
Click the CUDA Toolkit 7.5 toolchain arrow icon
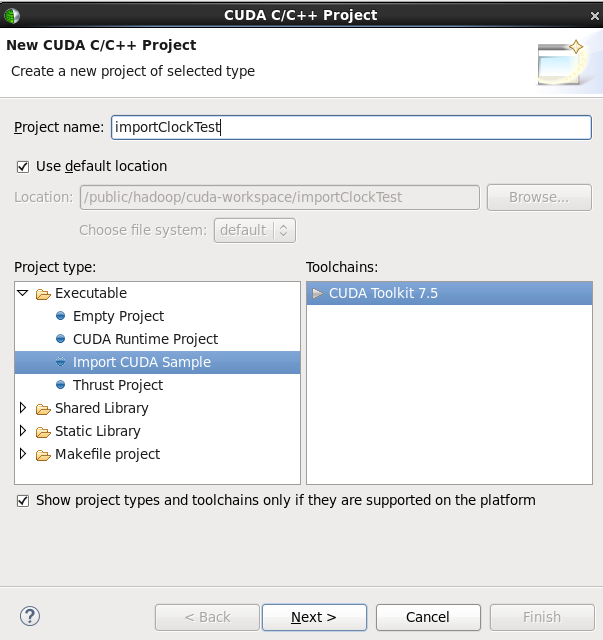(318, 294)
